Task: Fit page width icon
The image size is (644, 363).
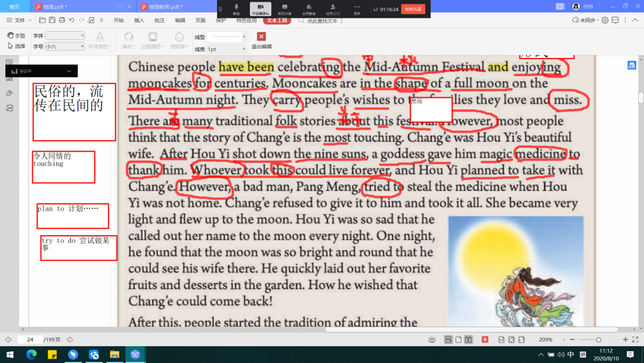Action: click(522, 340)
